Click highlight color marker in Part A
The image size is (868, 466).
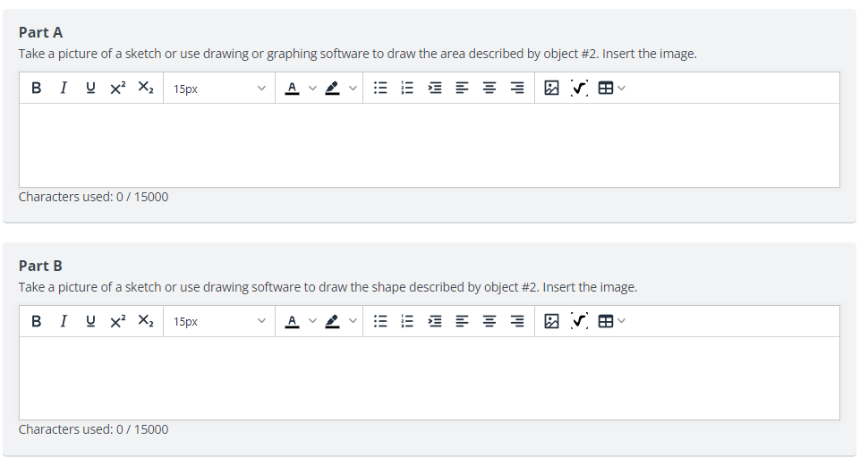pos(332,88)
